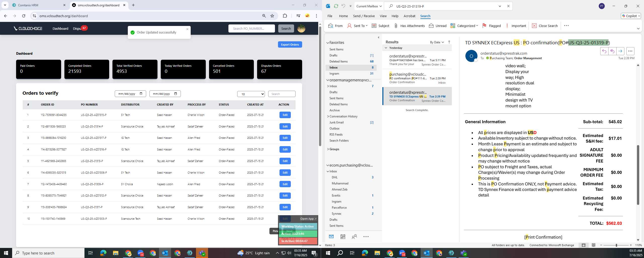Click the first date picker in Orders to verify
The height and width of the screenshot is (258, 644).
pos(130,94)
